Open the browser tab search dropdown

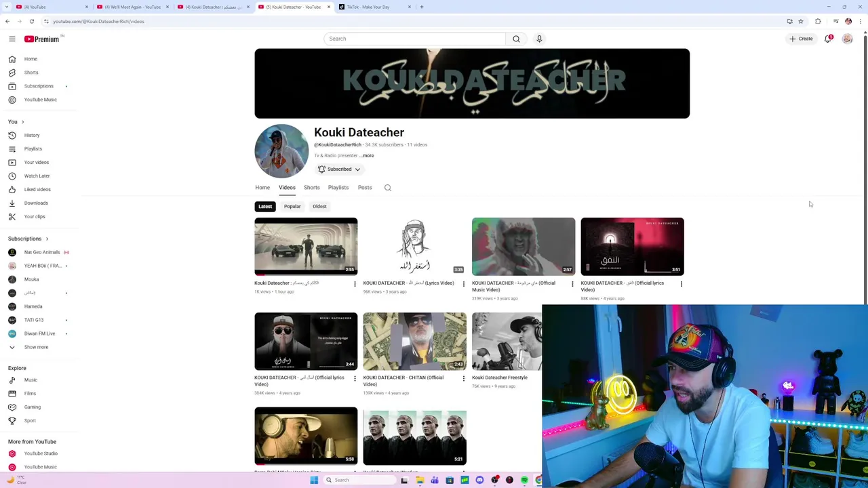(7, 7)
